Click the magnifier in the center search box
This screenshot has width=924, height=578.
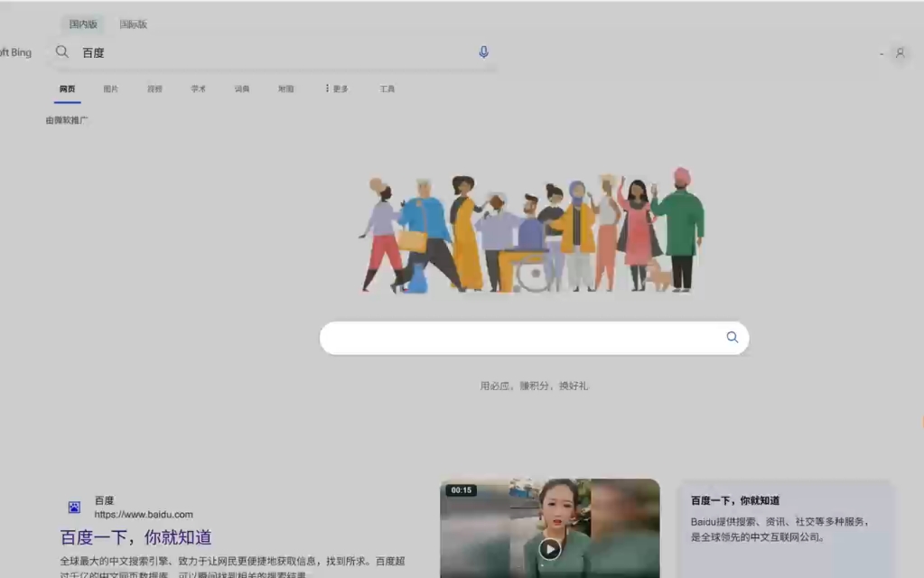(x=732, y=337)
